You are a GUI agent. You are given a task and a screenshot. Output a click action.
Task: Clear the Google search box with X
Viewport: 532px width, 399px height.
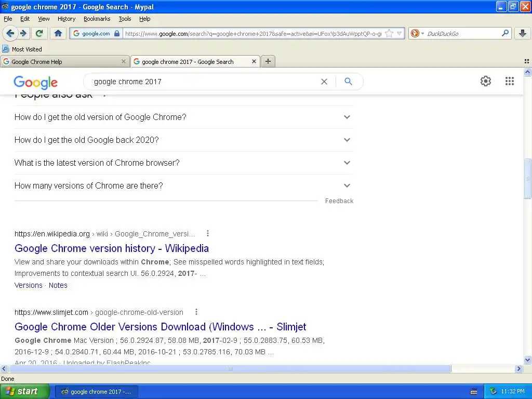[x=324, y=82]
